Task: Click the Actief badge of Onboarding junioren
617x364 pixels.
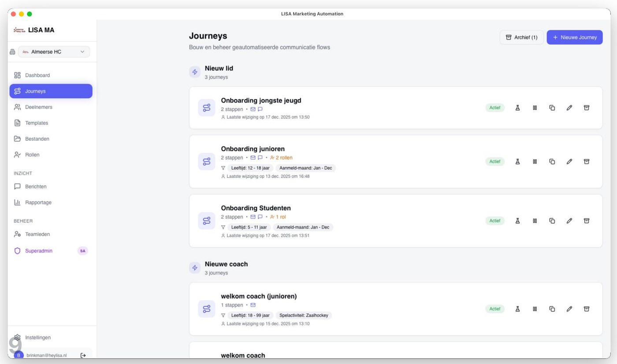Action: pyautogui.click(x=495, y=162)
